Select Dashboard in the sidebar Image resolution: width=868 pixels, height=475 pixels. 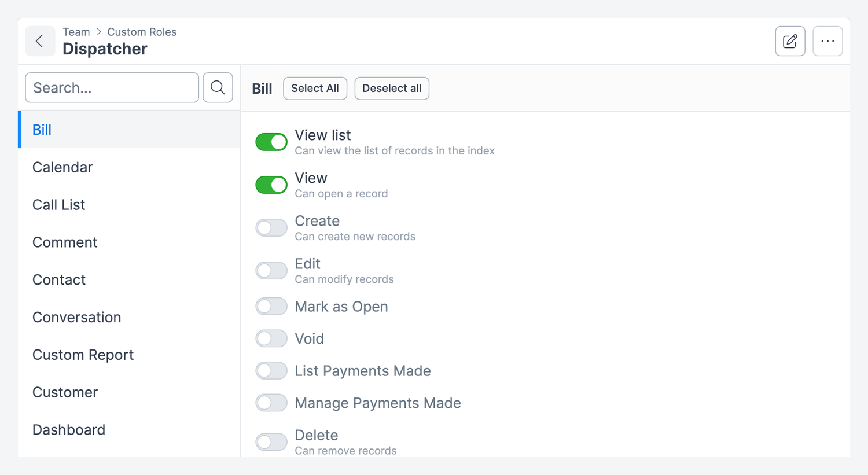pos(129,430)
